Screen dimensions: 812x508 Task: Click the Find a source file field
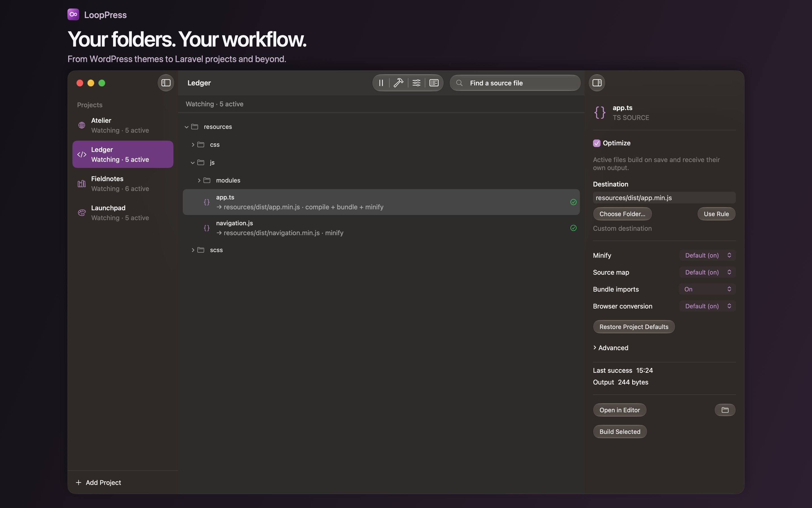coord(515,83)
